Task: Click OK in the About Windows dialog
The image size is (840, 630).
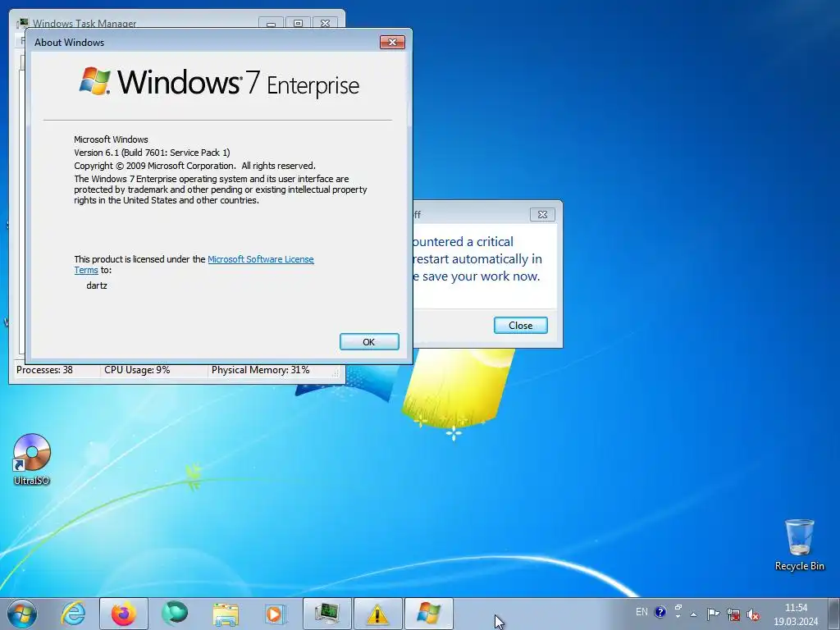Action: (369, 342)
